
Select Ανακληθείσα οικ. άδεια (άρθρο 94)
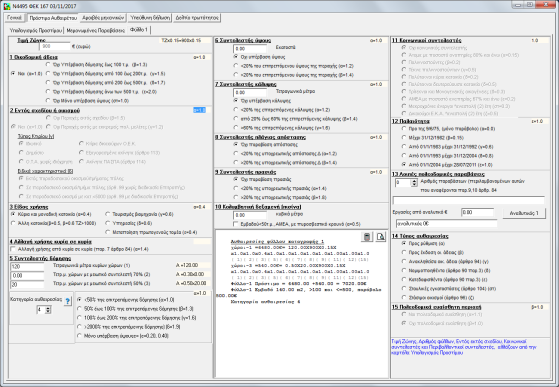tap(445, 261)
